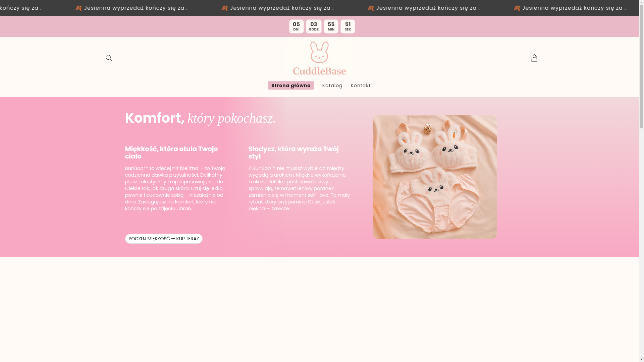The height and width of the screenshot is (362, 644).
Task: Click POCZUJ MIĘKKOŚĆ — KUP TERAZ button
Action: [164, 239]
